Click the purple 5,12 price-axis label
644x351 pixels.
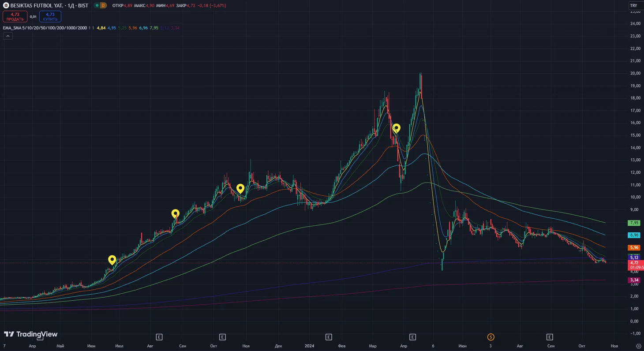pyautogui.click(x=633, y=258)
